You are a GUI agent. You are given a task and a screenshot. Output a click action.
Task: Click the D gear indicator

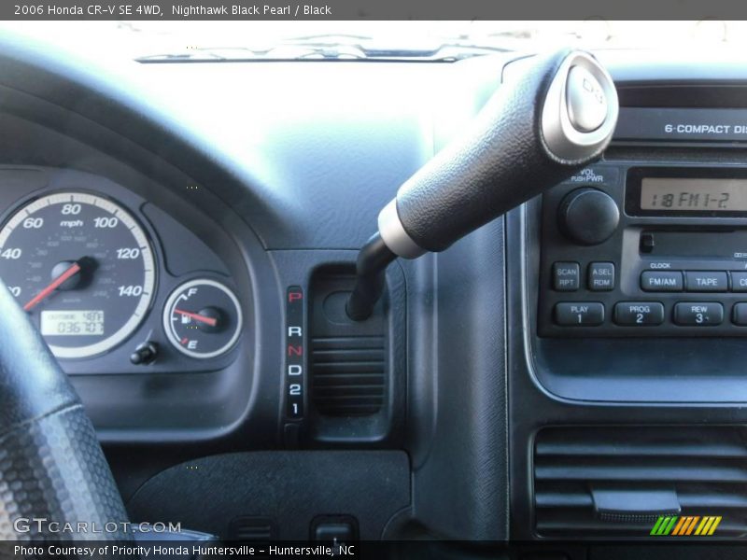[x=294, y=370]
